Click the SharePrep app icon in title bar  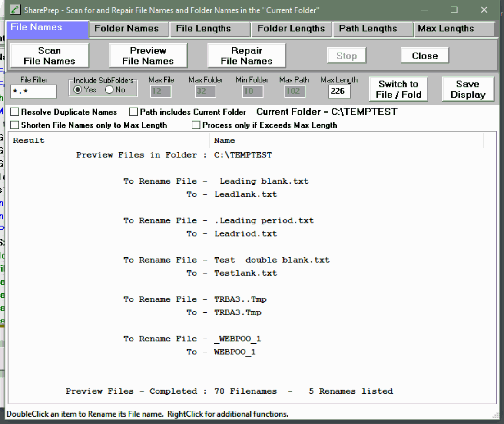(x=15, y=10)
